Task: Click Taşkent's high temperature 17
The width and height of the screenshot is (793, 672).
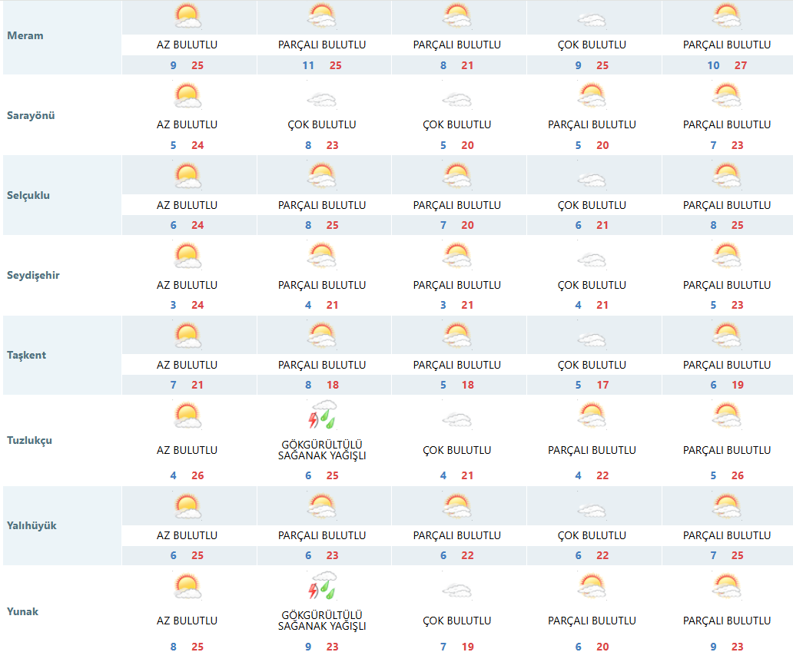Action: click(x=603, y=386)
